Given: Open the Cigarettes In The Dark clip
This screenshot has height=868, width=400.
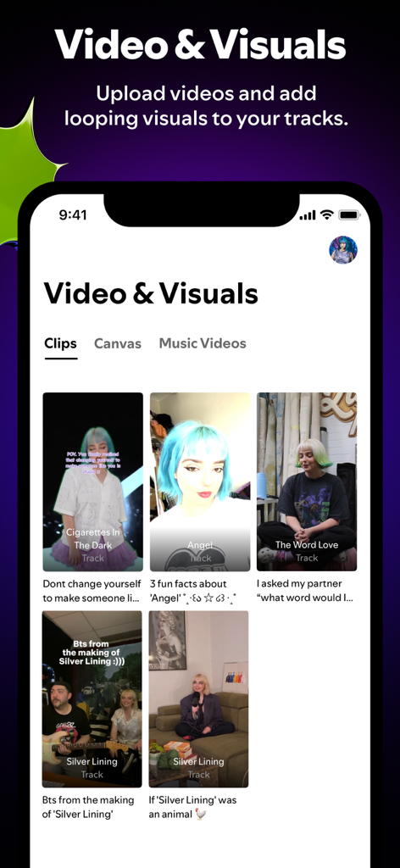Looking at the screenshot, I should [x=93, y=481].
